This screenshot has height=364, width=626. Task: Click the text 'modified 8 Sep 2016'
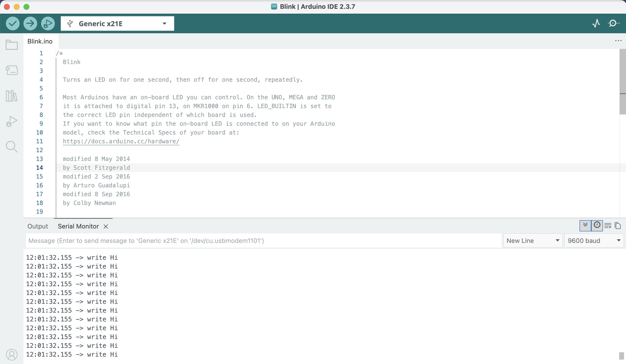tap(96, 194)
